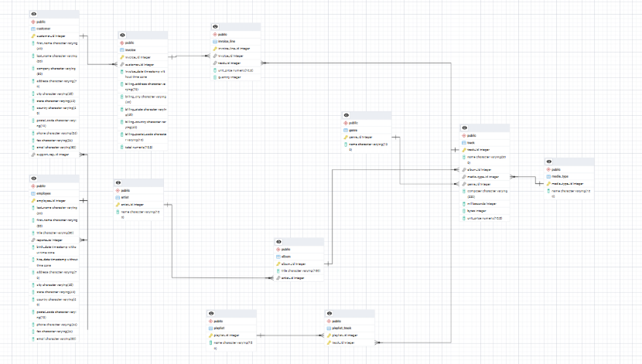642x364 pixels.
Task: Click the foreign key icon for album_id in the track table
Action: (x=464, y=170)
